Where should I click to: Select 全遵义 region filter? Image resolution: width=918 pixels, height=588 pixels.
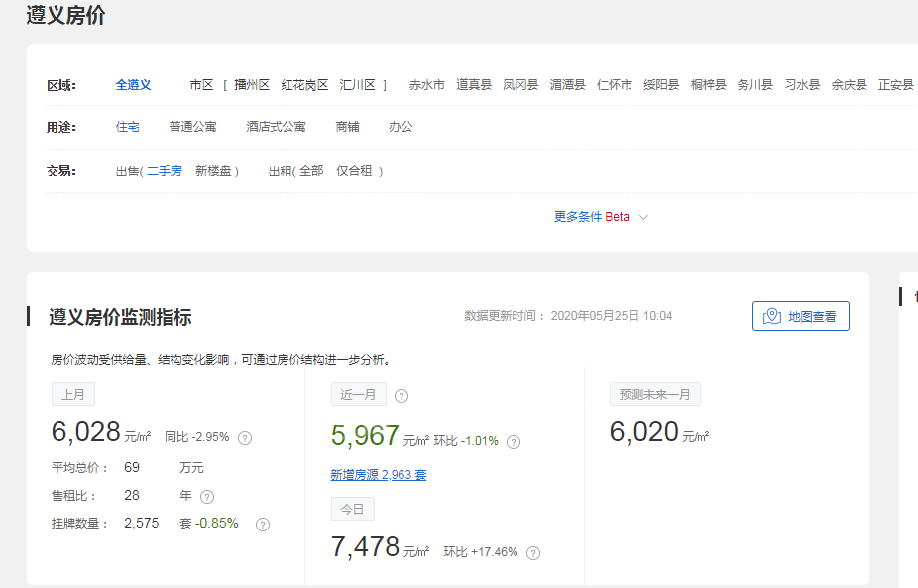[x=133, y=85]
